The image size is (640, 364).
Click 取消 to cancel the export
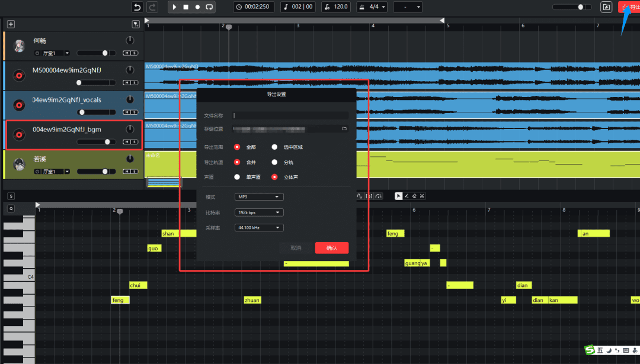(x=296, y=248)
